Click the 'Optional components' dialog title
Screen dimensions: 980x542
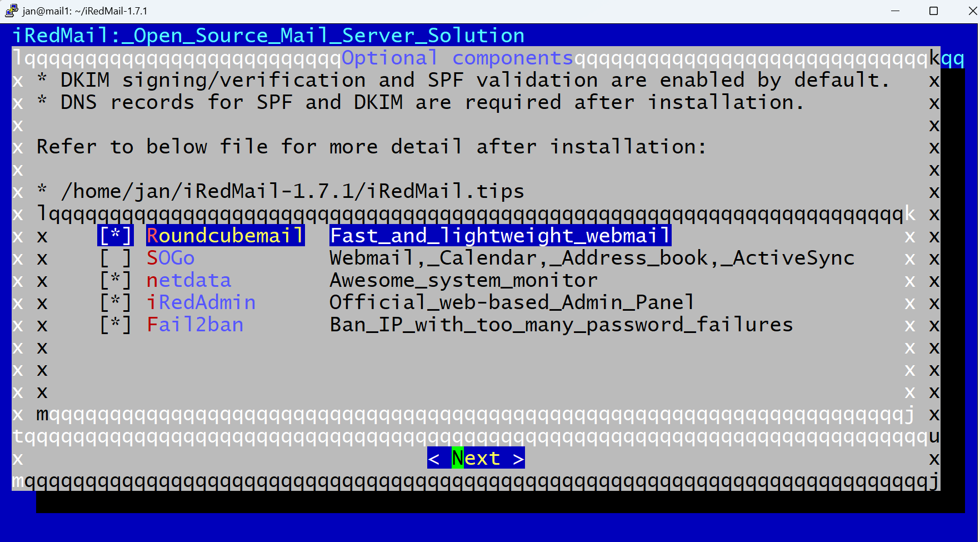tap(457, 58)
